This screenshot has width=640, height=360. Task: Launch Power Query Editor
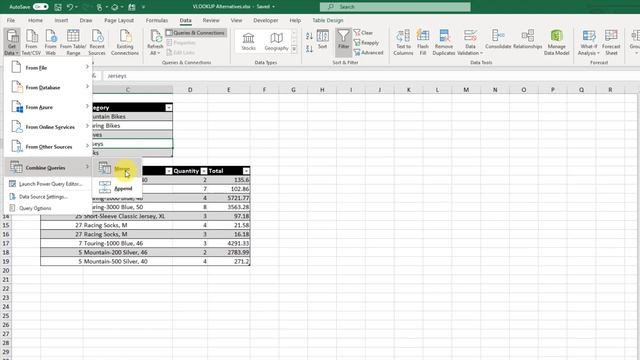click(48, 184)
